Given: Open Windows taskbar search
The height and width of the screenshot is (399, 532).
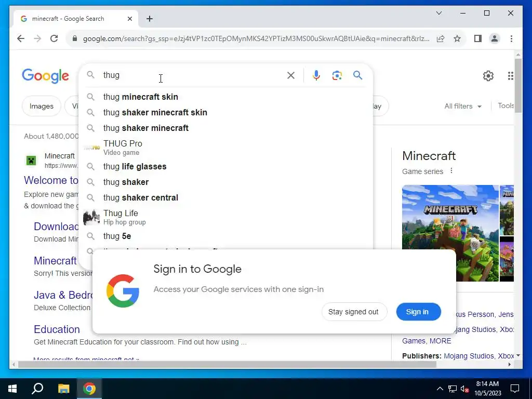Looking at the screenshot, I should tap(37, 389).
